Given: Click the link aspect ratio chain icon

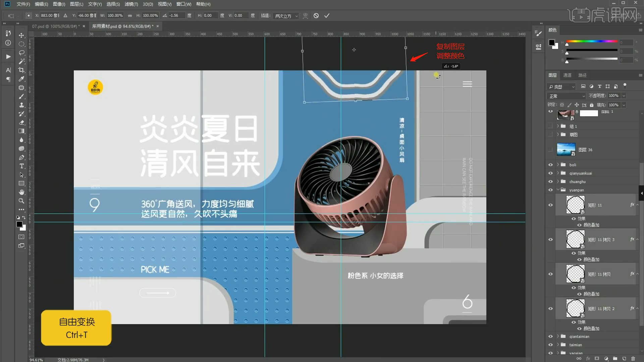Looking at the screenshot, I should (x=130, y=16).
